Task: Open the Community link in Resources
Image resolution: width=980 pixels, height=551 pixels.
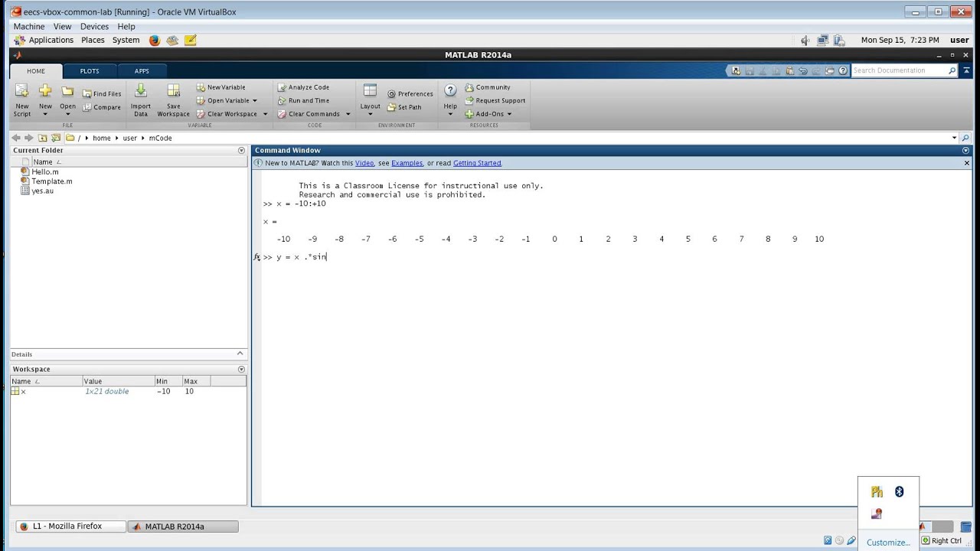Action: [488, 87]
